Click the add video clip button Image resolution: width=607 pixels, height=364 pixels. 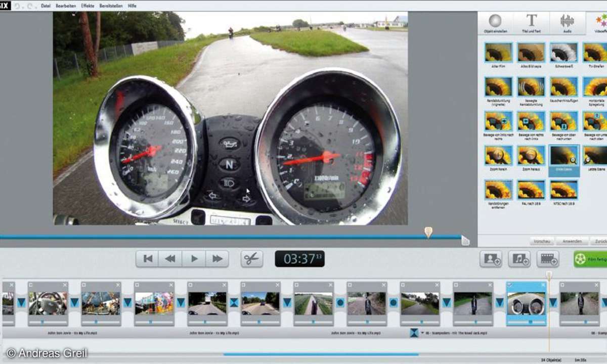(548, 259)
